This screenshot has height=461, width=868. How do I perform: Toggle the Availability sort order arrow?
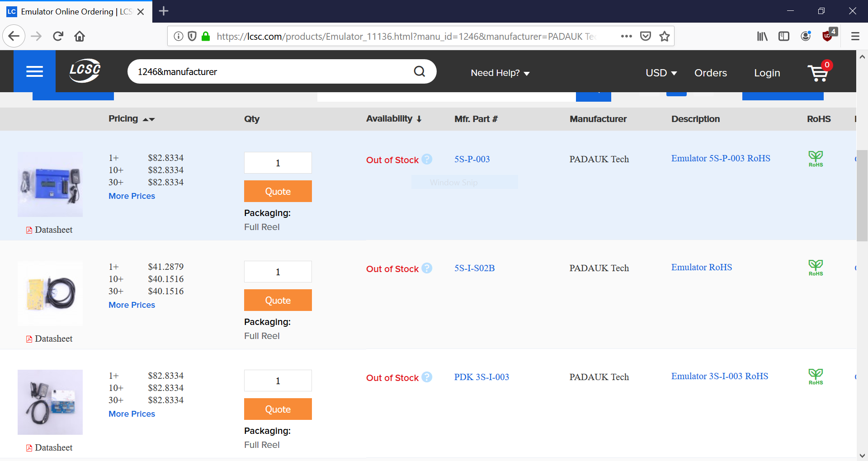click(419, 118)
